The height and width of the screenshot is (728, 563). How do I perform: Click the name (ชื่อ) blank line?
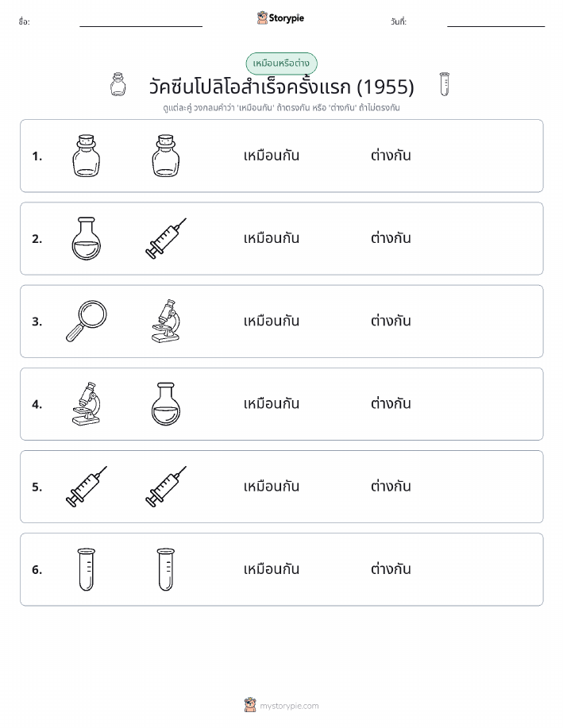click(141, 26)
